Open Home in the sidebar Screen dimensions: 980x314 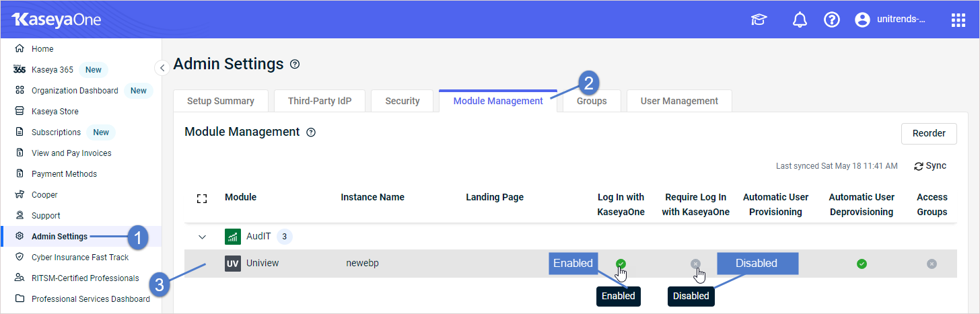[x=42, y=48]
